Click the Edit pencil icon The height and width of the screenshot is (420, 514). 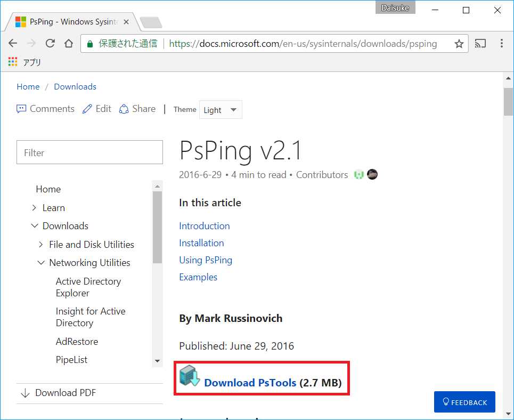[x=88, y=109]
